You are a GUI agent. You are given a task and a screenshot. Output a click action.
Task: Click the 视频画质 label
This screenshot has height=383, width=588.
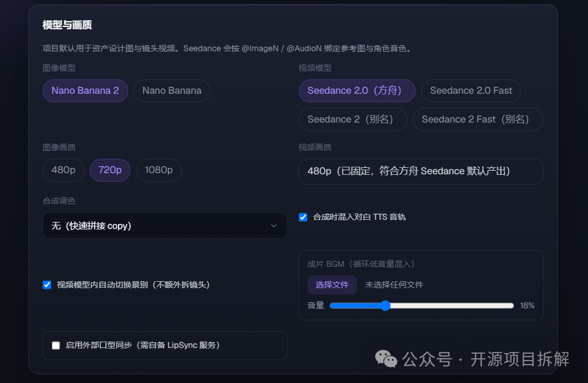[315, 147]
